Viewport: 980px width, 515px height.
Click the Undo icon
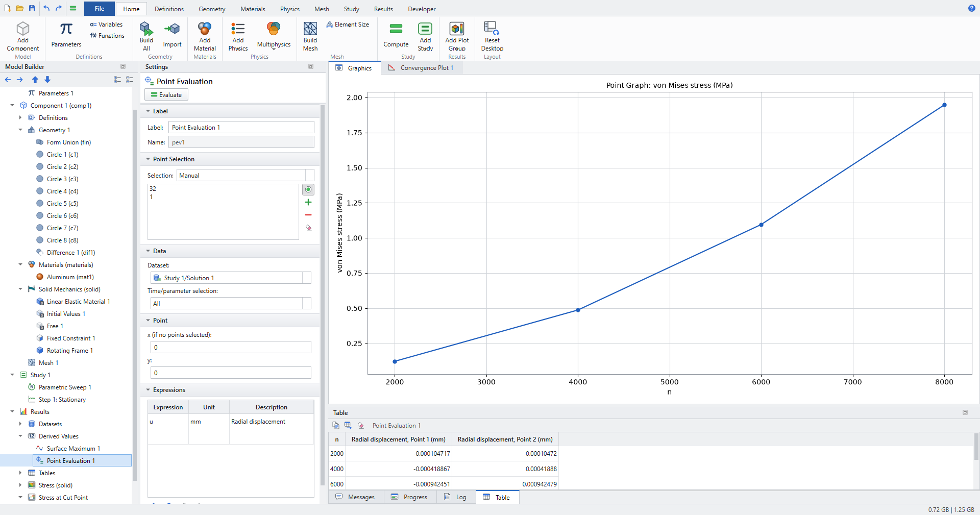click(46, 8)
